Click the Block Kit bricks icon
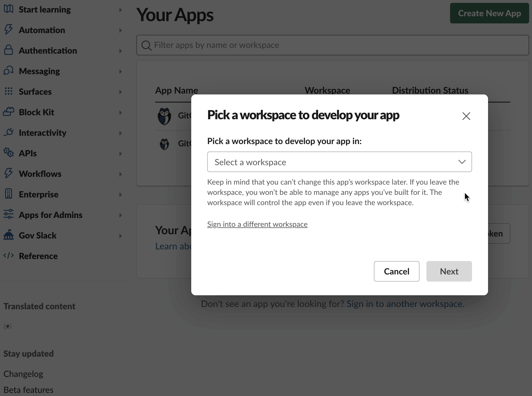The image size is (532, 396). click(9, 112)
